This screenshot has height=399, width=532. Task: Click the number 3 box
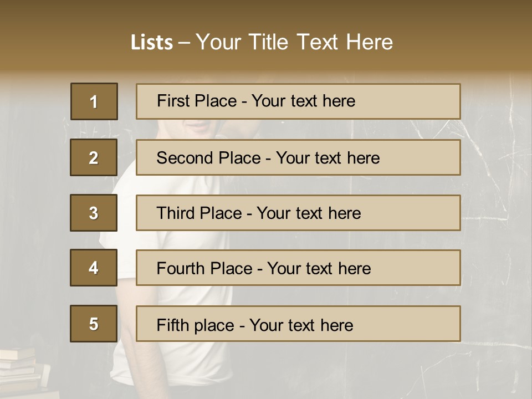coord(94,213)
